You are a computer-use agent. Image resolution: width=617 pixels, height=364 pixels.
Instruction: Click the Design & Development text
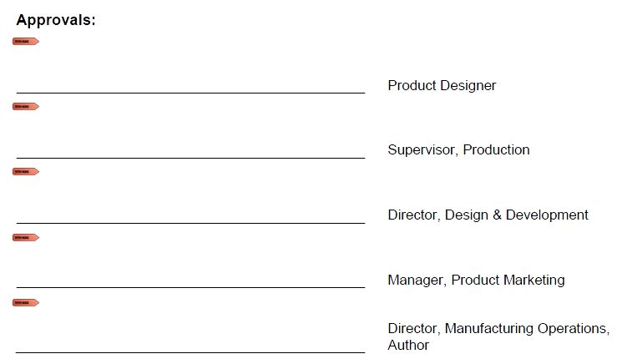pyautogui.click(x=517, y=215)
